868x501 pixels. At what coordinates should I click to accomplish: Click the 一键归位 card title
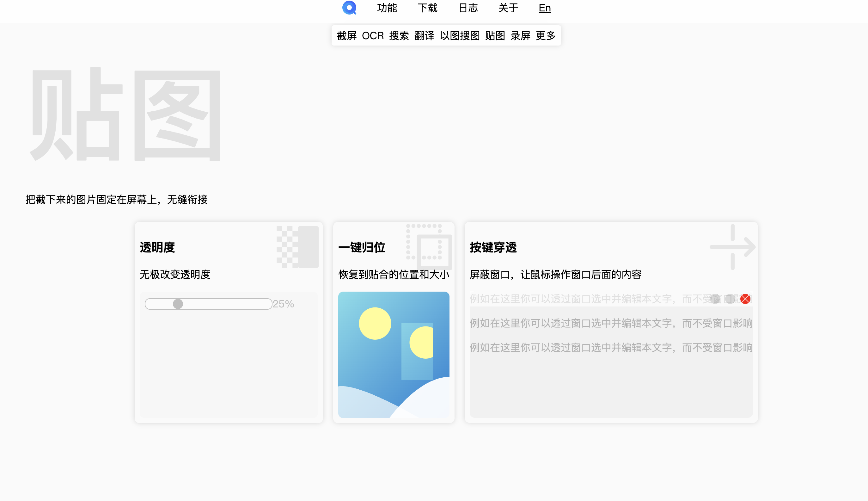coord(362,247)
